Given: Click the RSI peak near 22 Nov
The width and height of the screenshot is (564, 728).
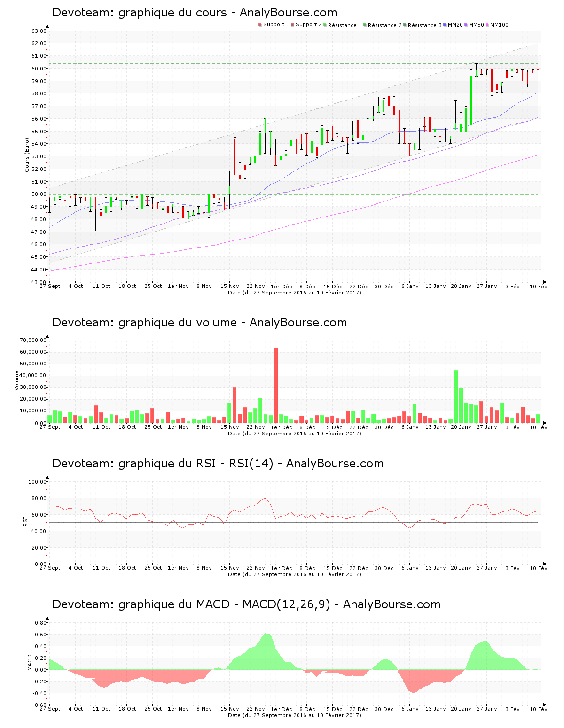Looking at the screenshot, I should pyautogui.click(x=265, y=499).
